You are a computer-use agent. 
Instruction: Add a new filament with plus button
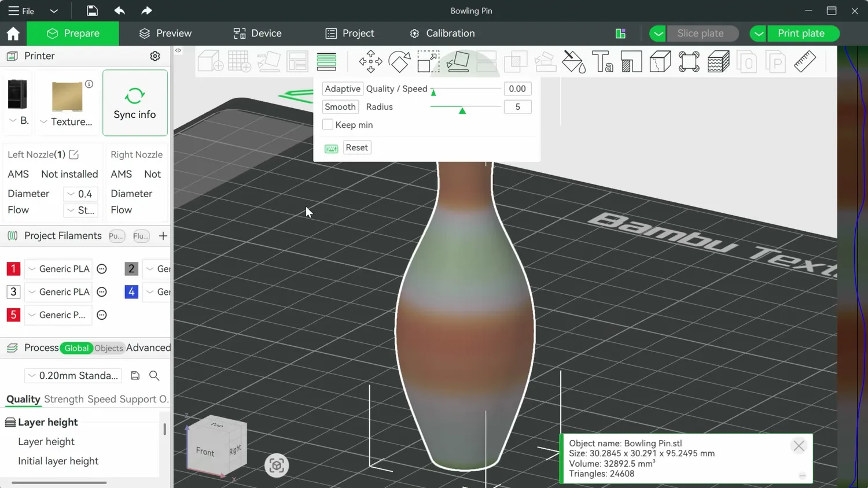click(163, 236)
